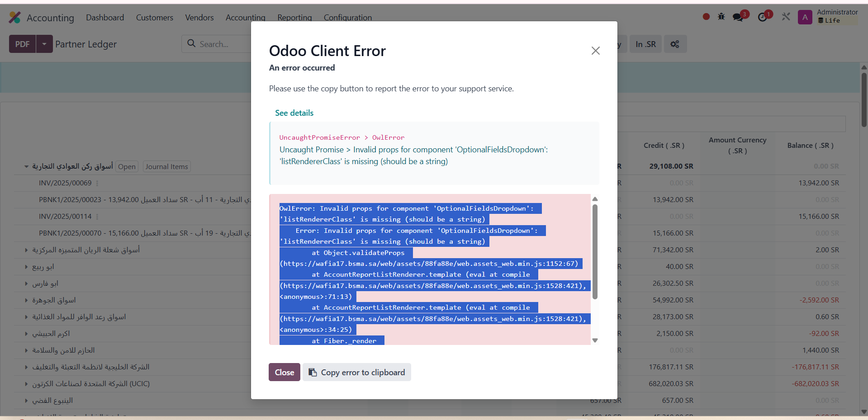The height and width of the screenshot is (420, 868).
Task: Collapse the first expanded partner row
Action: 26,167
